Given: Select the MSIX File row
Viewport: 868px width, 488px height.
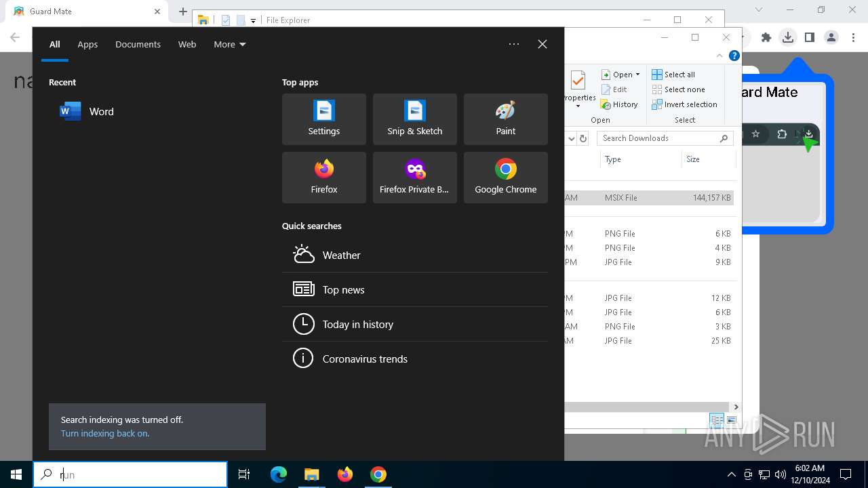Looking at the screenshot, I should (x=649, y=198).
